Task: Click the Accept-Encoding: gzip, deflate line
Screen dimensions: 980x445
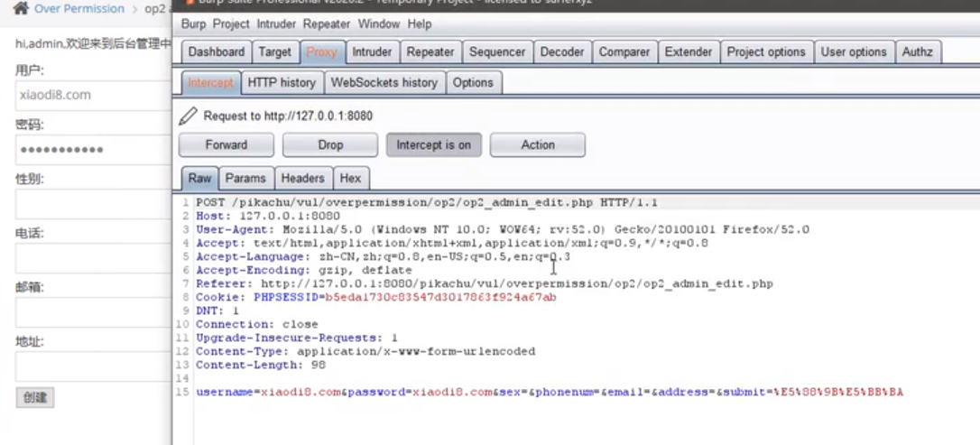Action: [x=304, y=271]
